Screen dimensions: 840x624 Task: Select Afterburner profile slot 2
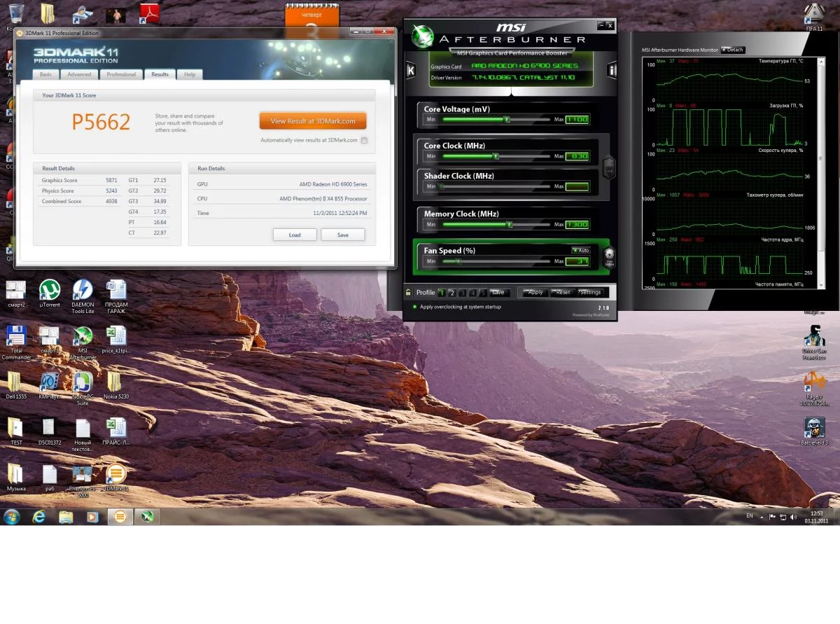coord(452,293)
